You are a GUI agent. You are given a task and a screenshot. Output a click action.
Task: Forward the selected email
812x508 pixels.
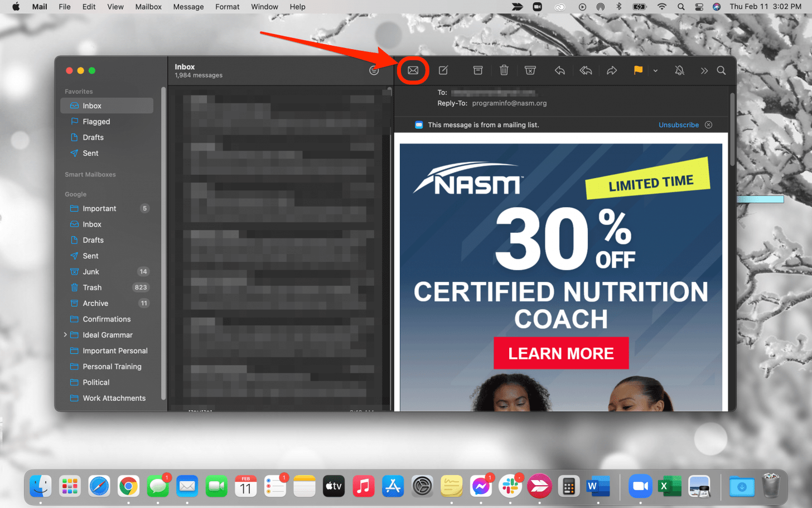click(612, 70)
